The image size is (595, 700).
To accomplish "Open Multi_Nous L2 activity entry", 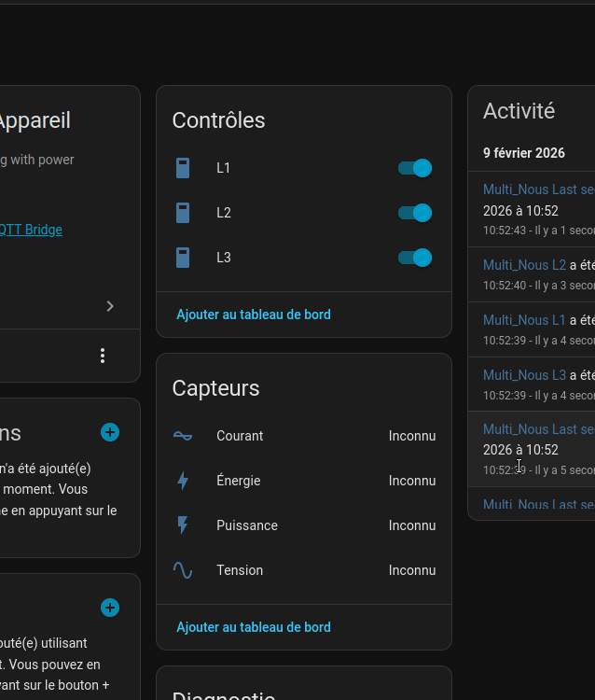I will 524,265.
